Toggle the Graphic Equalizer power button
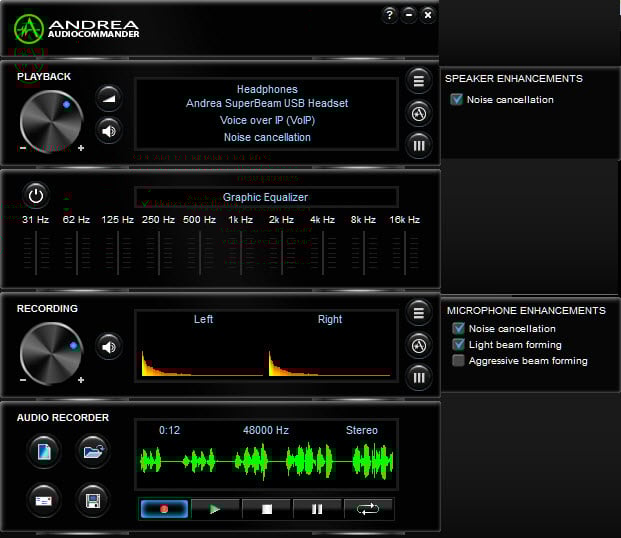 pos(36,195)
